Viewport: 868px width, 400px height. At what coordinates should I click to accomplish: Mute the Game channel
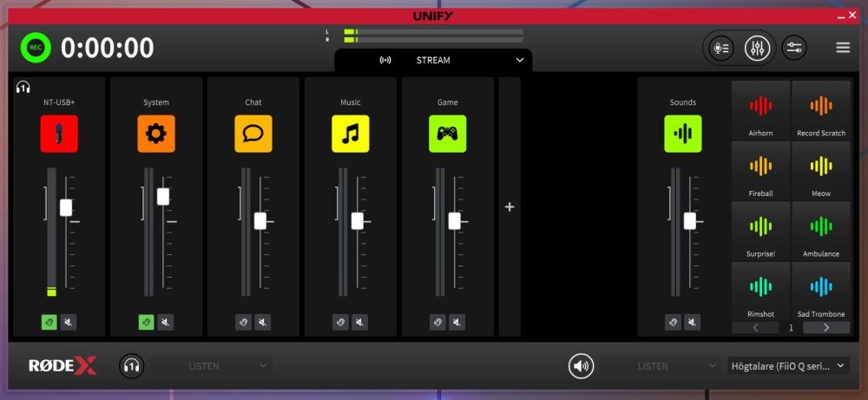(x=457, y=322)
